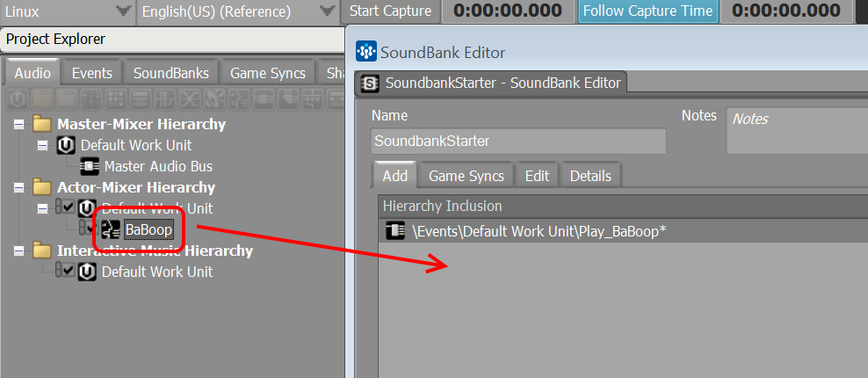The height and width of the screenshot is (378, 868).
Task: Select the BaBoop tree item
Action: coord(148,229)
